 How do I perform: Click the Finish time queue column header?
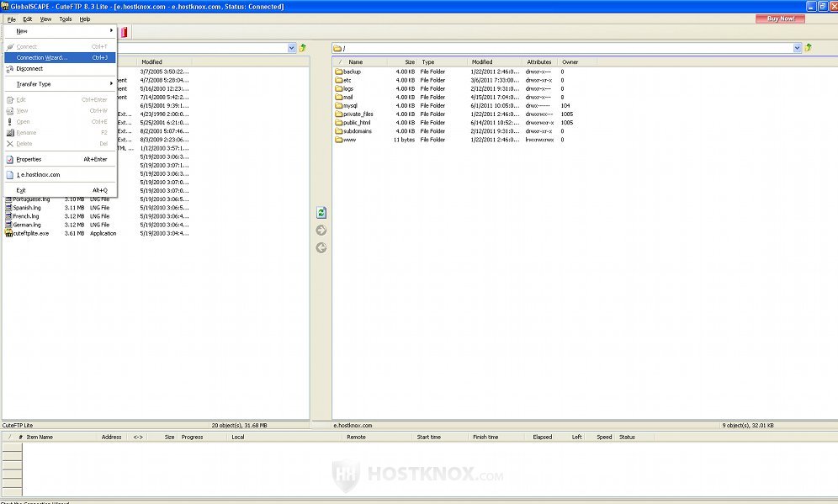[x=497, y=438]
